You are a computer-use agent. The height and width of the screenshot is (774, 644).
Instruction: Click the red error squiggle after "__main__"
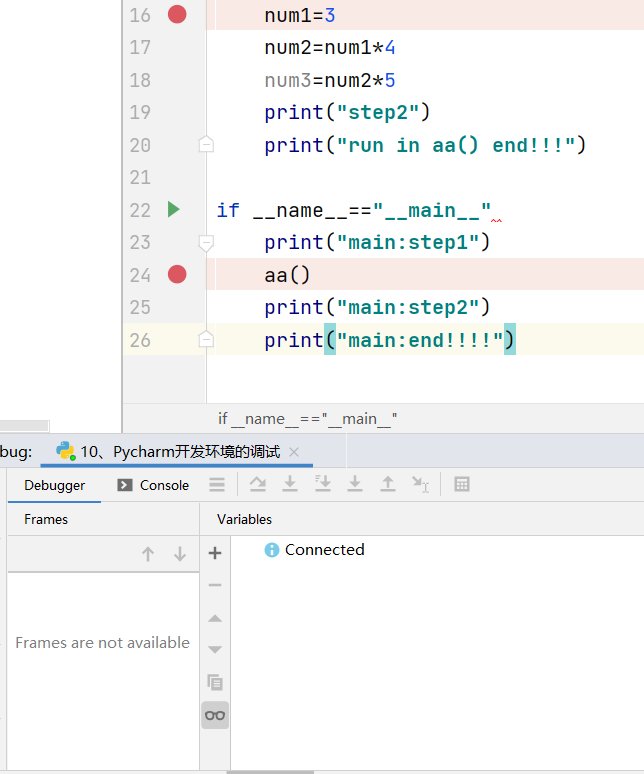[x=496, y=221]
